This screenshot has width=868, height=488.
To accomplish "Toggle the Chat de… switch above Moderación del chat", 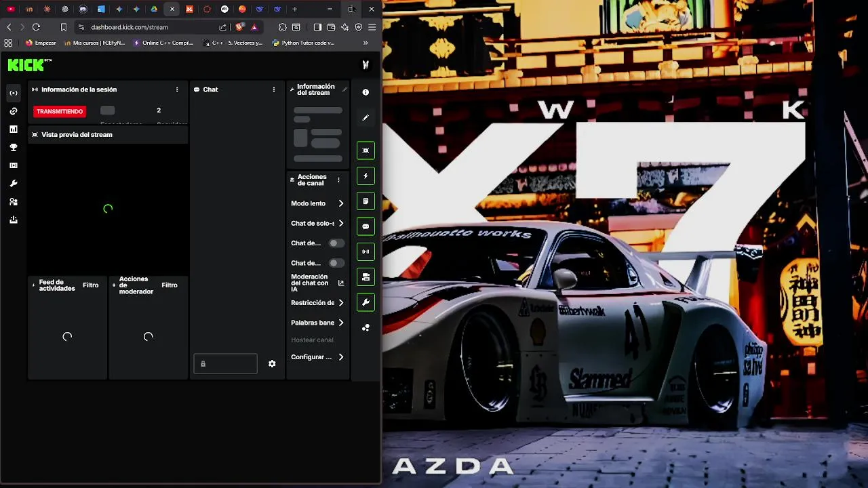I will [x=336, y=263].
